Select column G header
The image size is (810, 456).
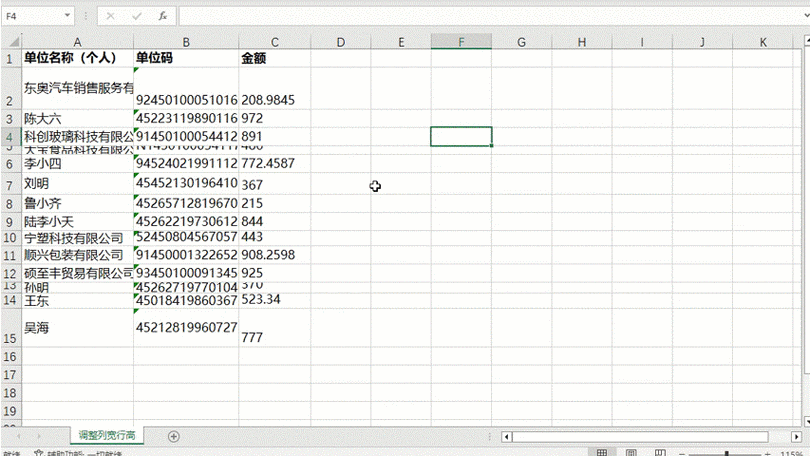522,42
